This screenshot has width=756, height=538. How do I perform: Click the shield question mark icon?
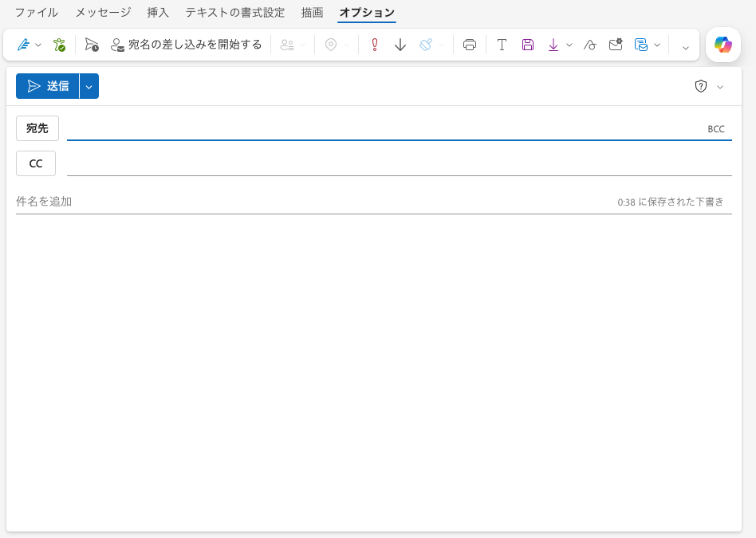coord(701,86)
